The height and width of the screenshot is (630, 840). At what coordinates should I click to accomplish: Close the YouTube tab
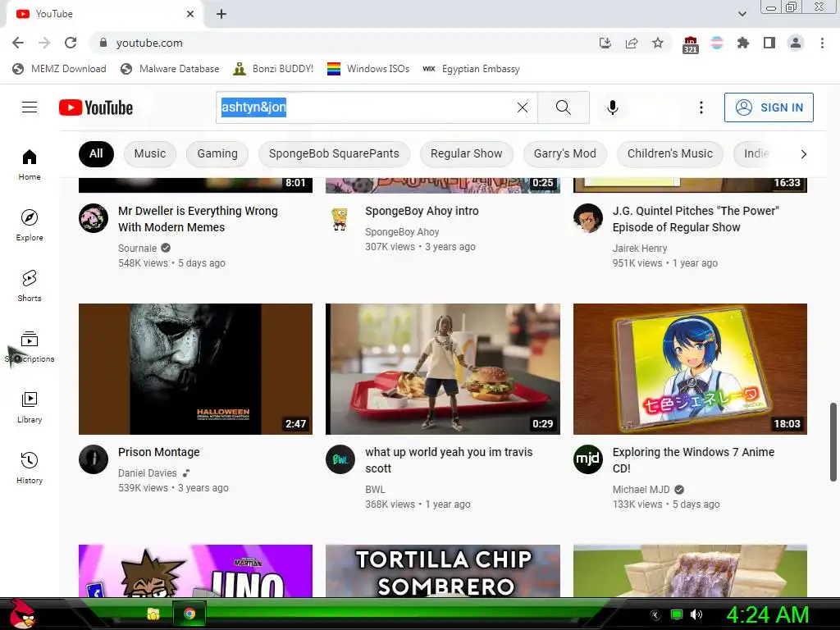pyautogui.click(x=190, y=14)
